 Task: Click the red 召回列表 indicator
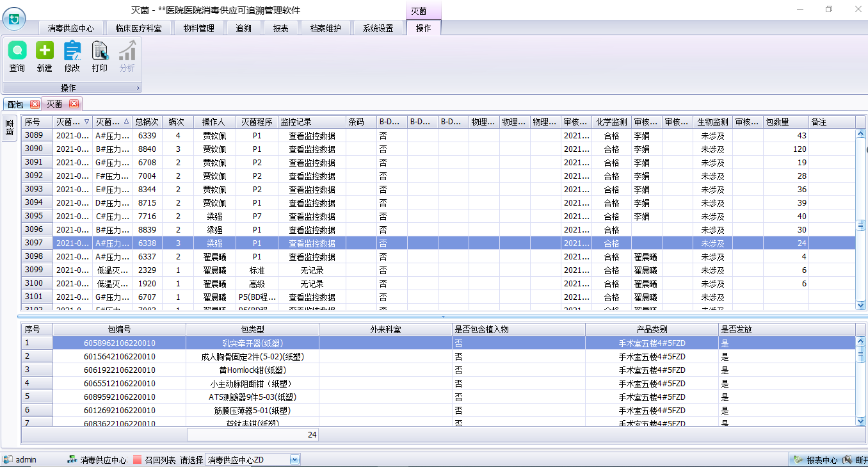(137, 459)
